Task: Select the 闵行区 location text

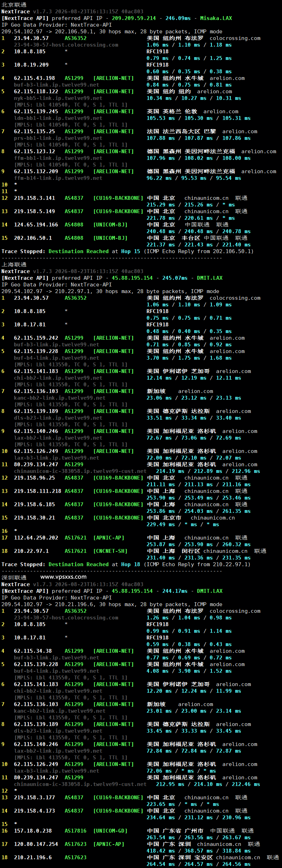Action: pos(191,551)
